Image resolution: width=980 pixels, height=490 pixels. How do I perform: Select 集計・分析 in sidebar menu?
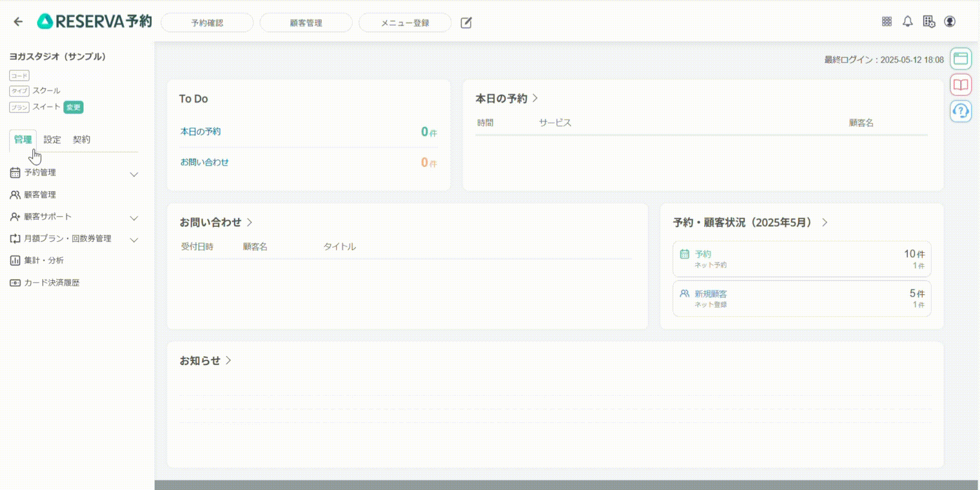[44, 260]
